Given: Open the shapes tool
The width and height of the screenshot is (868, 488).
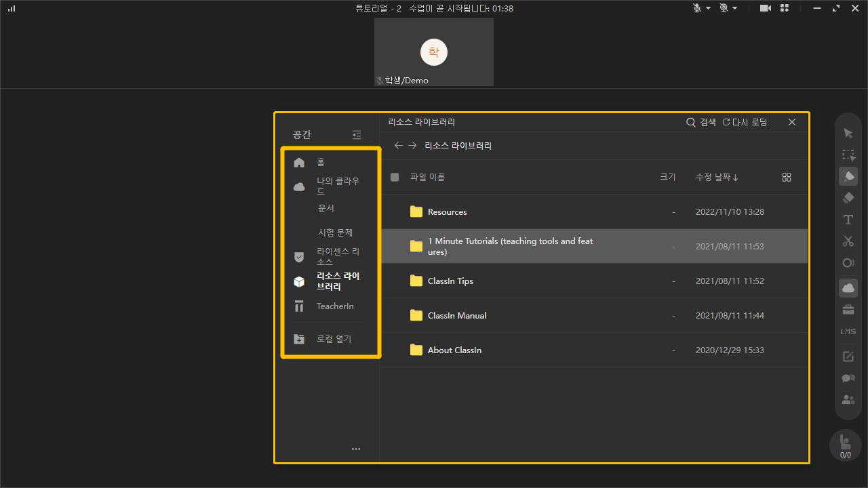Looking at the screenshot, I should click(x=848, y=263).
